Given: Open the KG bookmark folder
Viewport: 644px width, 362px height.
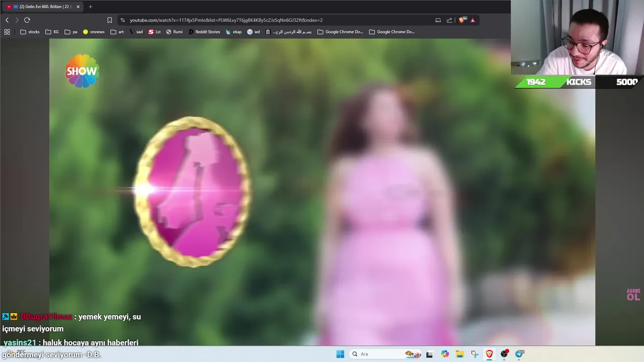Looking at the screenshot, I should tap(52, 32).
